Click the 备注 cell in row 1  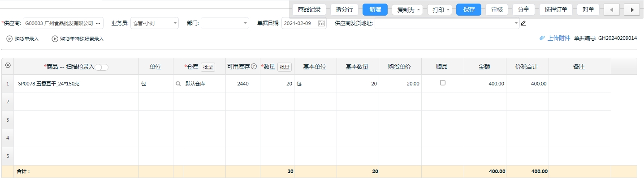[x=580, y=84]
